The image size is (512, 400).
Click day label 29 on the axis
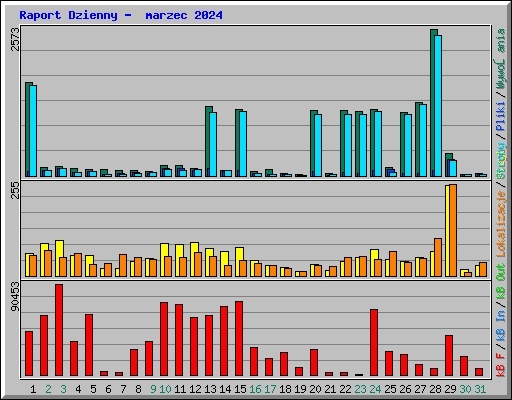[x=450, y=389]
